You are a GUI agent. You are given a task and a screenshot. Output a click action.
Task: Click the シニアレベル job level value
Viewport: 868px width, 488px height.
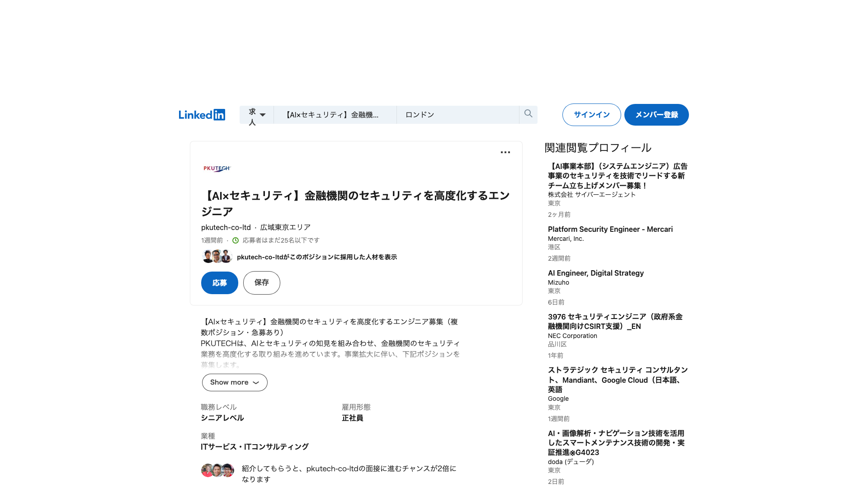click(x=222, y=418)
